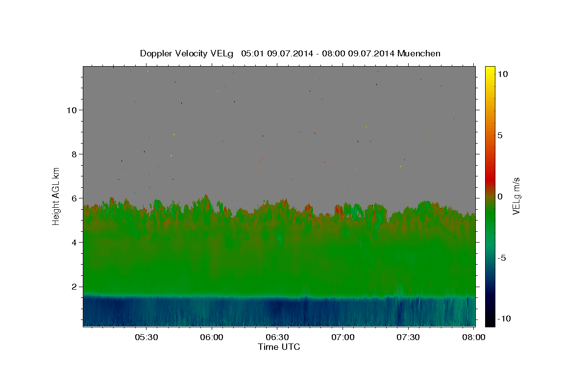Click the colorbar value -5 label
This screenshot has width=588, height=392.
point(502,258)
